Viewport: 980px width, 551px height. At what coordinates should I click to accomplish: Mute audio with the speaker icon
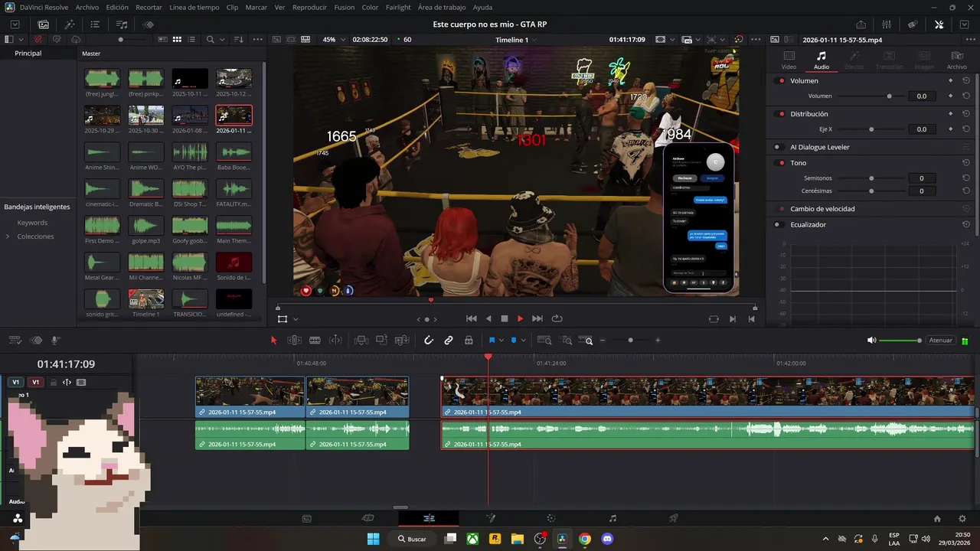871,341
